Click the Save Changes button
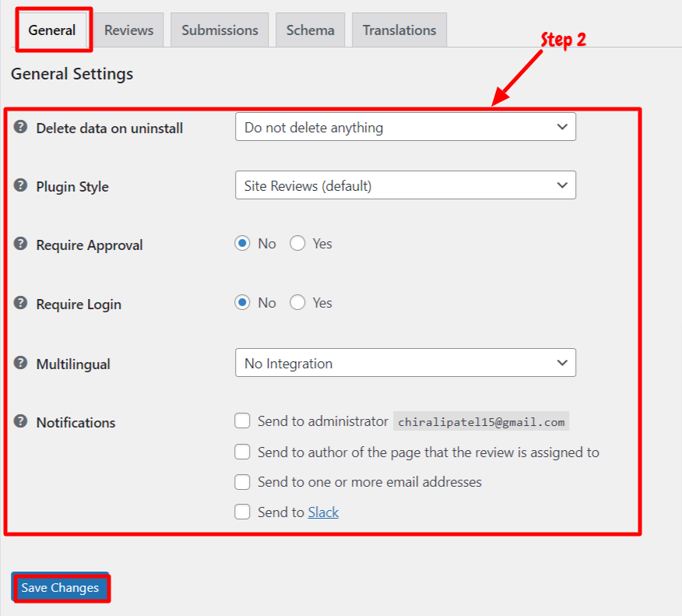This screenshot has width=682, height=616. coord(61,588)
